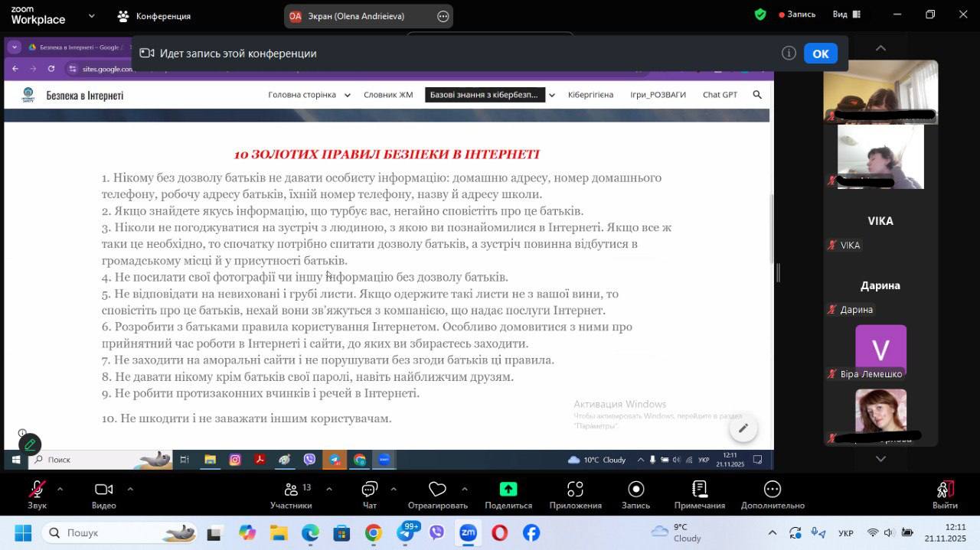Screen dimensions: 980x550
Task: Click the green encryption shield icon
Action: click(x=760, y=15)
